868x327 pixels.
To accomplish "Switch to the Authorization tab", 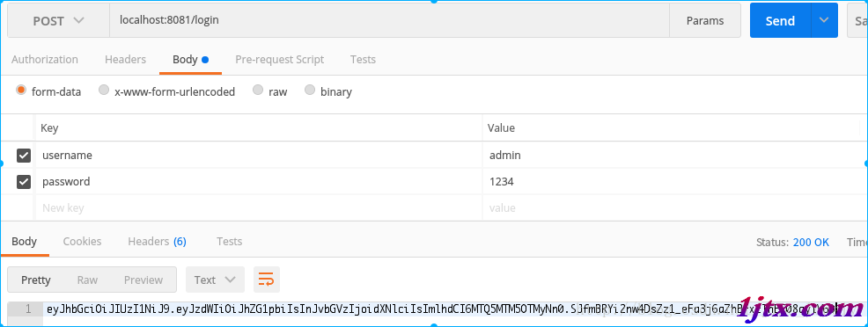I will coord(45,59).
